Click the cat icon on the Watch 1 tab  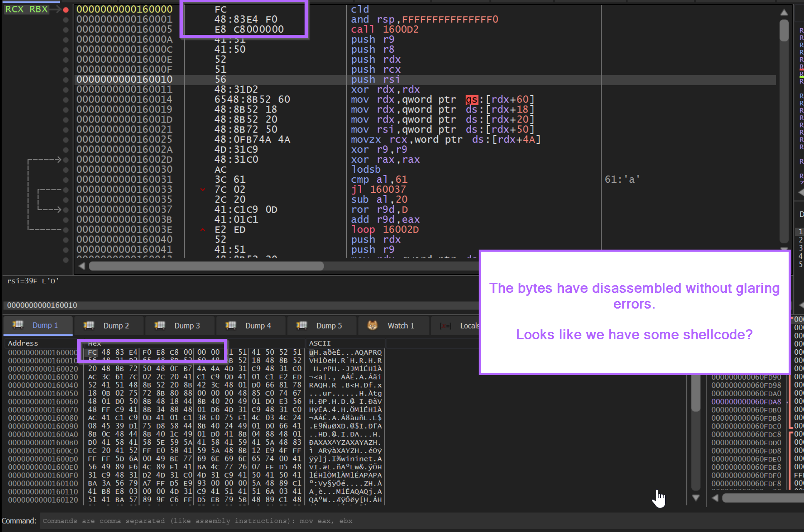pos(372,326)
